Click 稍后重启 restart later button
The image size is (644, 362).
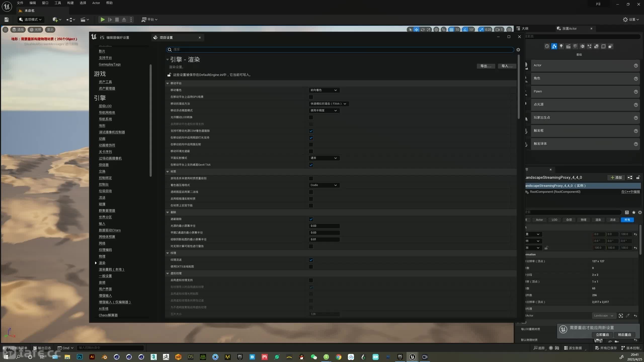pos(624,335)
